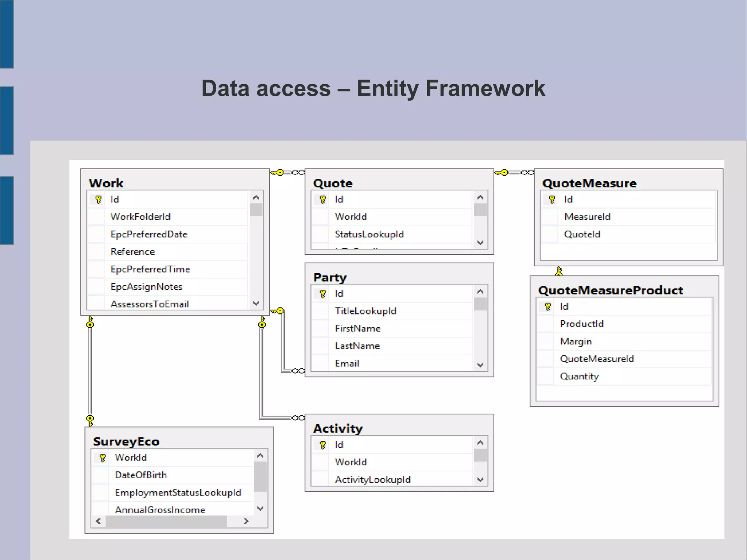
Task: Select the QuoteId column in QuoteMeasure
Action: click(x=628, y=234)
